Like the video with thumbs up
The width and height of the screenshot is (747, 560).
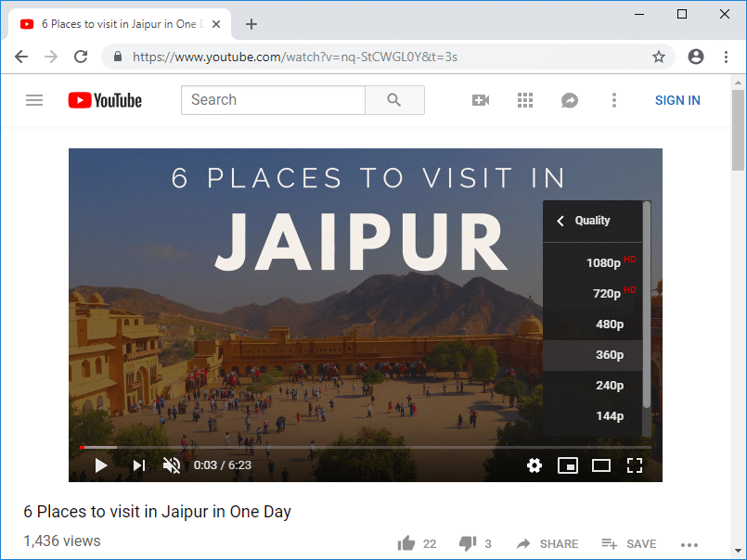[406, 544]
